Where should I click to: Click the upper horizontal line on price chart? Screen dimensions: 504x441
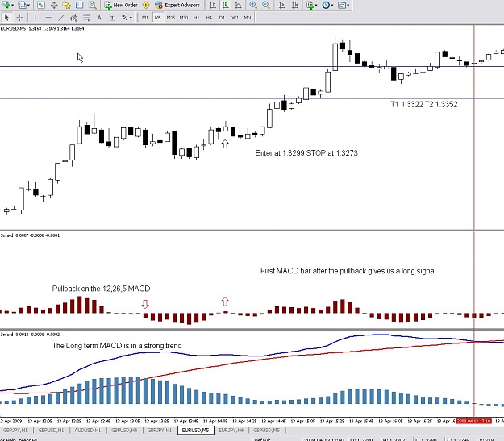coord(252,67)
